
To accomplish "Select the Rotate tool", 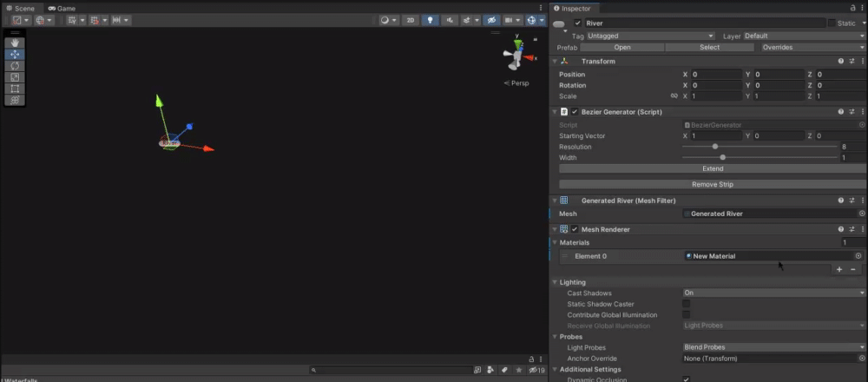I will 15,65.
